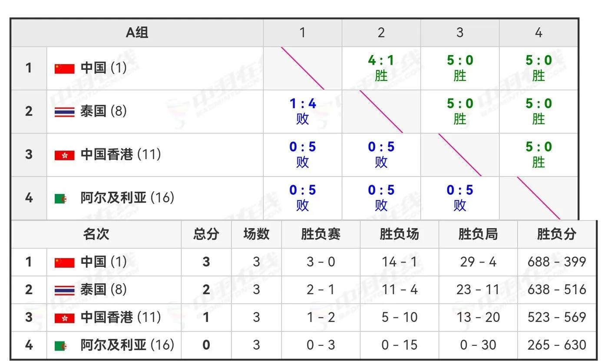Click the A组 group header
The image size is (608, 364).
[137, 32]
